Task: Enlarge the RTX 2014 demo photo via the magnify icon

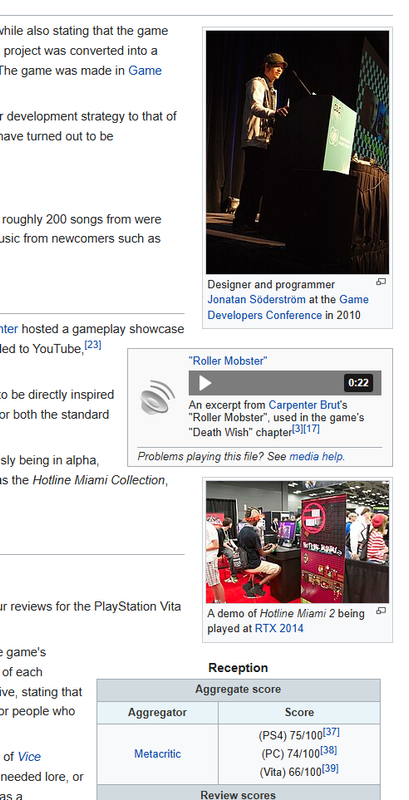Action: point(381,611)
